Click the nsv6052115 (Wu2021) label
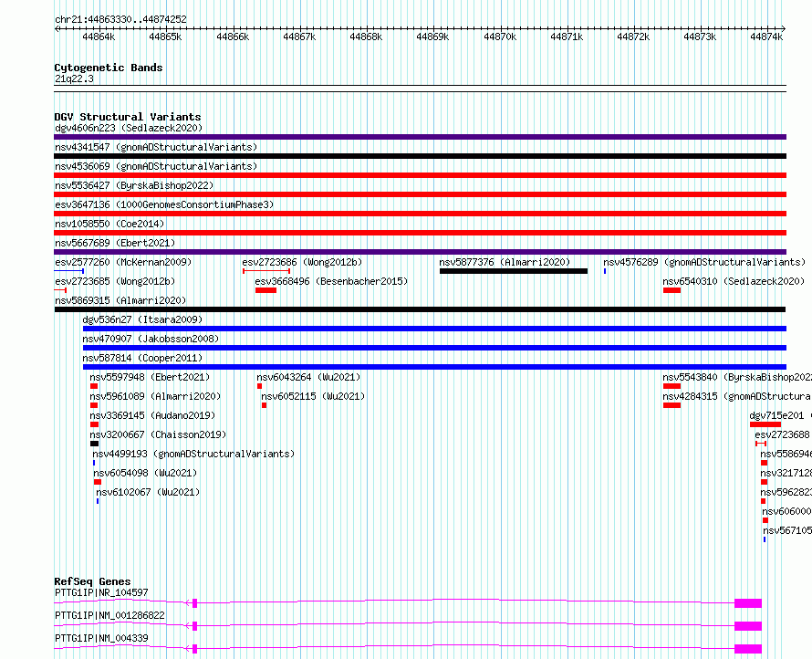This screenshot has width=812, height=659. click(313, 396)
